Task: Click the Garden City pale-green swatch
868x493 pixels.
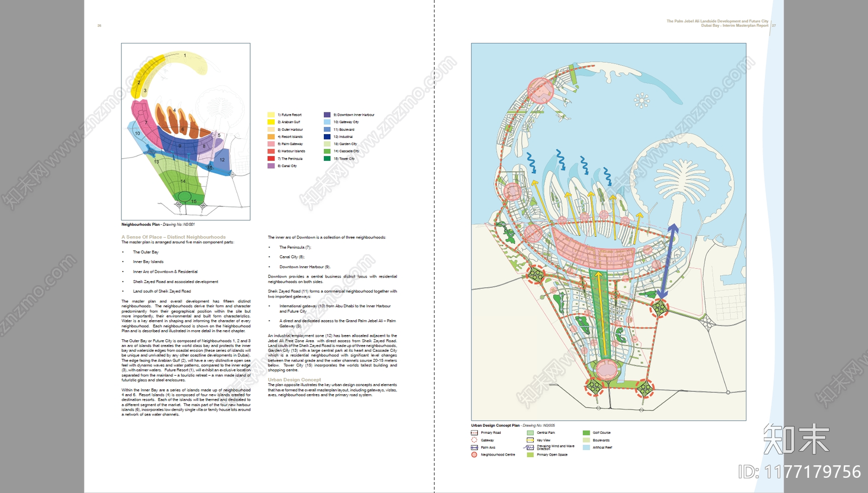Action: 327,144
